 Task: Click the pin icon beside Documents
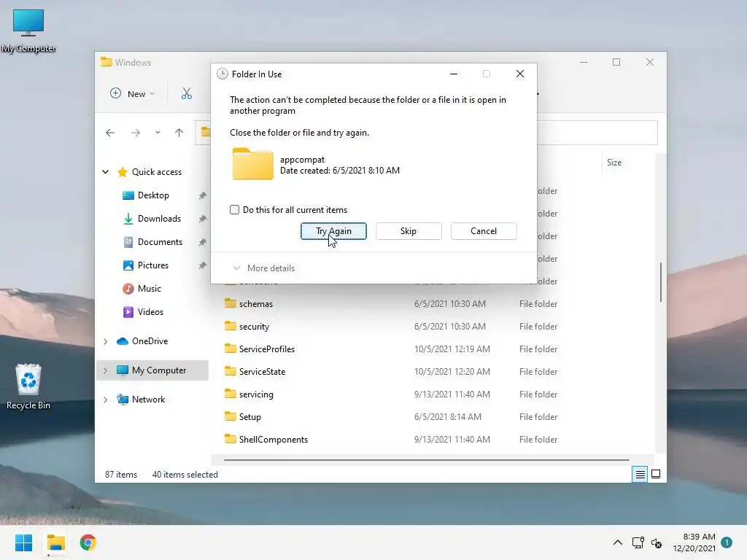point(203,242)
